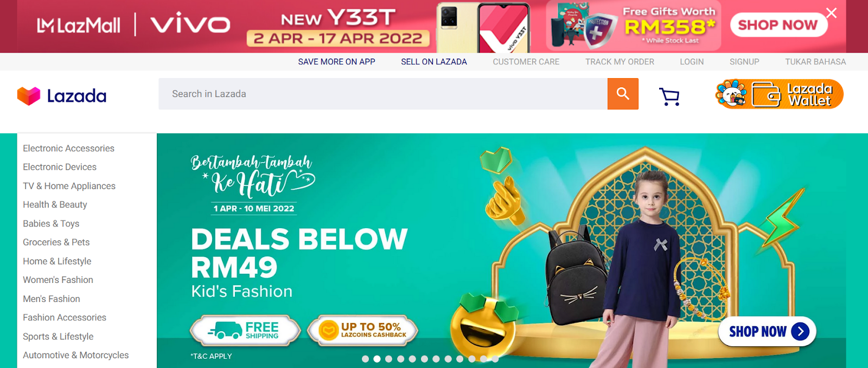Click the Login link
Viewport: 868px width, 368px height.
point(692,62)
